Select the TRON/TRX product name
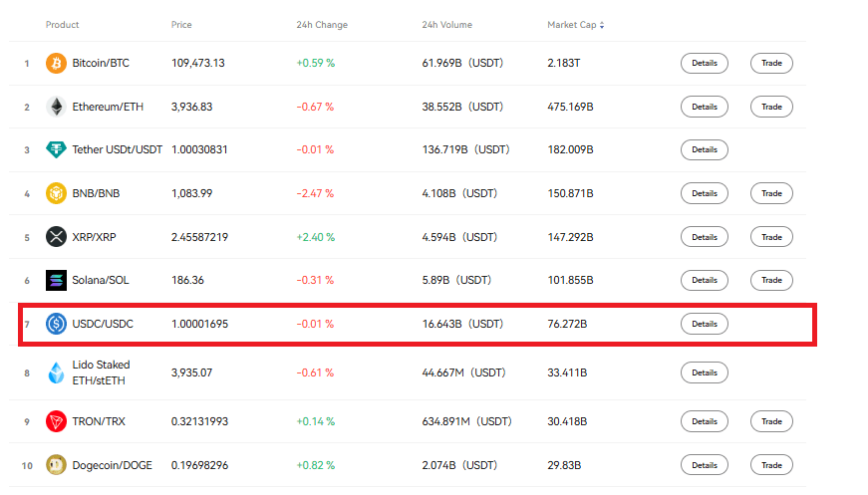Screen dimensions: 868x495 tap(99, 421)
